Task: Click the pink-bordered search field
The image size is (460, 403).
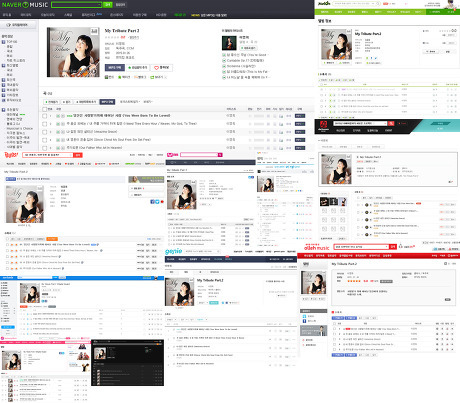Action: point(199,155)
